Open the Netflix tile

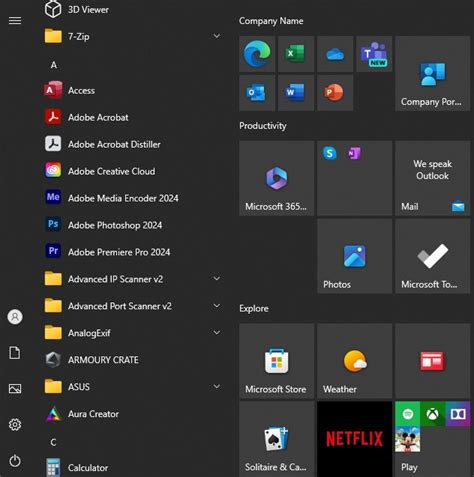click(355, 439)
